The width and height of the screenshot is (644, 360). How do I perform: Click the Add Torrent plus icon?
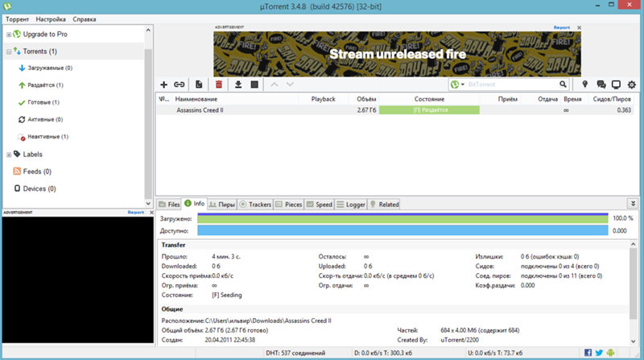(164, 84)
